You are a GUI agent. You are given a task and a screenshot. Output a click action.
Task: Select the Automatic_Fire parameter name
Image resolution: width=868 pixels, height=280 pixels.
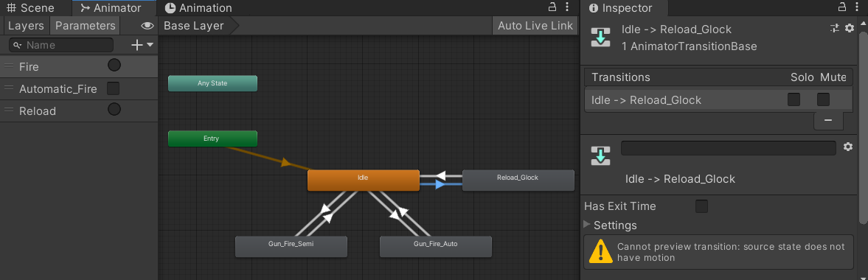point(58,88)
